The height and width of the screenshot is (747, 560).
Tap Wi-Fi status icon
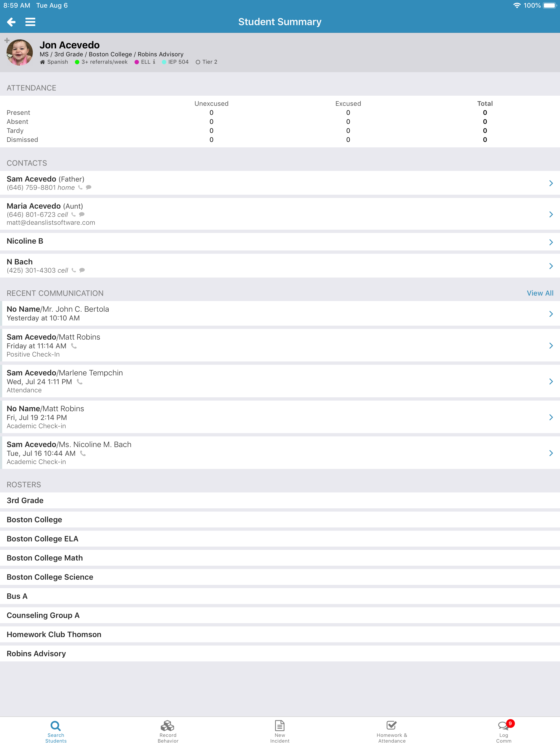(x=517, y=5)
